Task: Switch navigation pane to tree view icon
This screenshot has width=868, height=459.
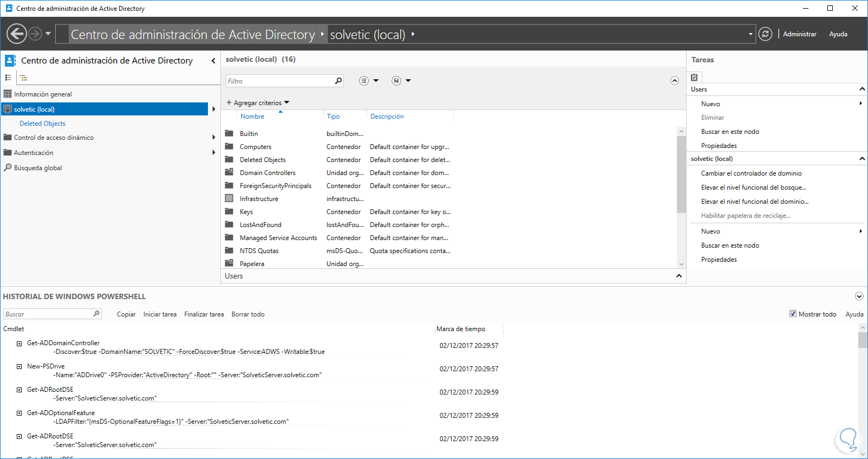Action: tap(24, 78)
